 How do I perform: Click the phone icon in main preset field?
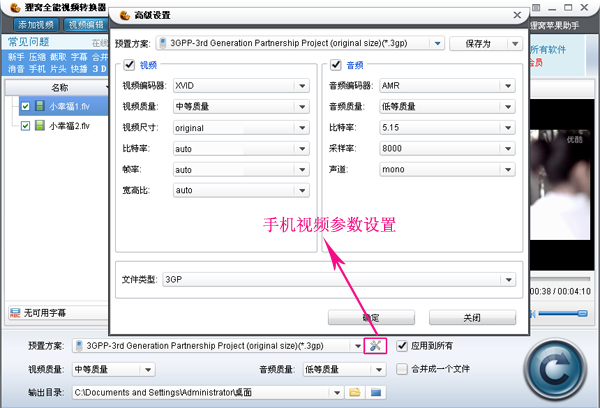pyautogui.click(x=79, y=346)
